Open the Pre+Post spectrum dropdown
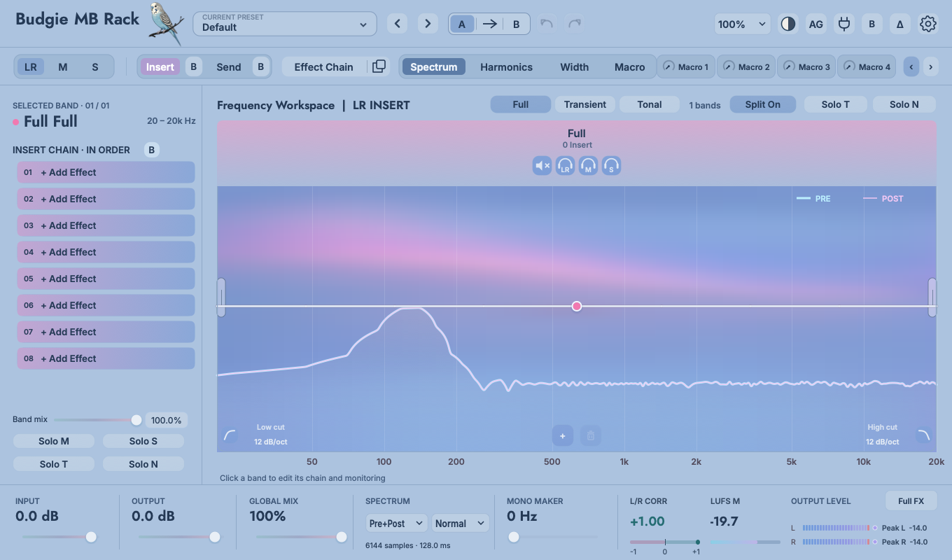The image size is (952, 560). tap(396, 523)
